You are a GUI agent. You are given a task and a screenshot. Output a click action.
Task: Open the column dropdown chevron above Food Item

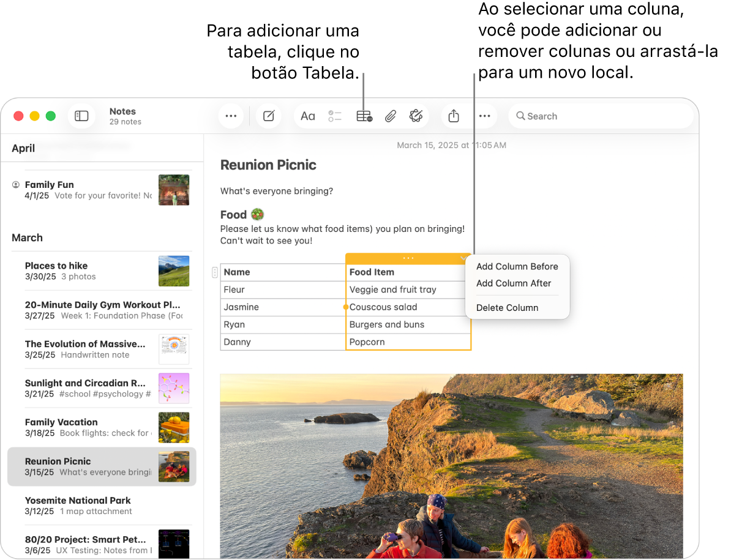[x=463, y=258]
